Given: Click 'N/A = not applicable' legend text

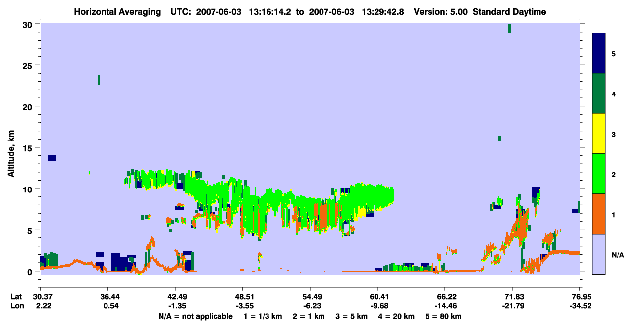Looking at the screenshot, I should [x=195, y=316].
